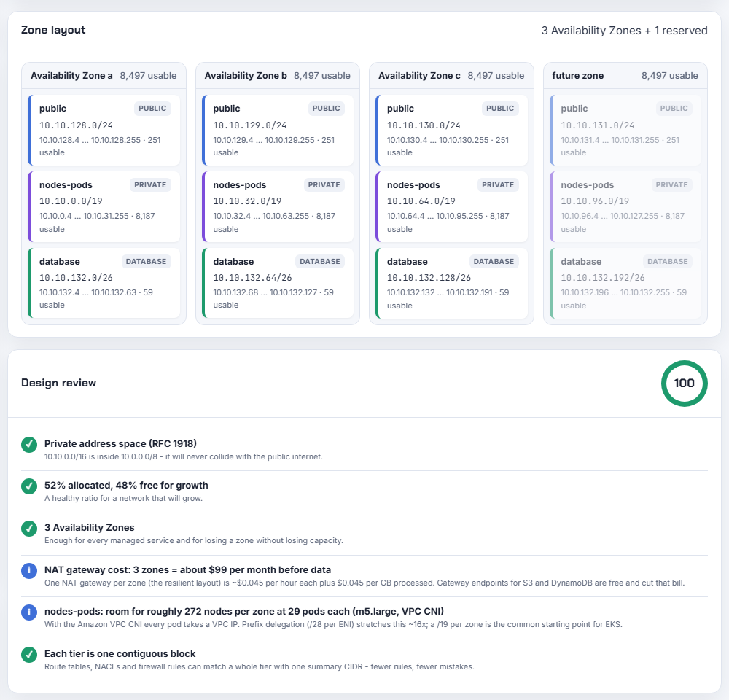Image resolution: width=729 pixels, height=700 pixels.
Task: Click range text 10.10.132.68 … 10.10.132.127
Action: click(x=265, y=292)
